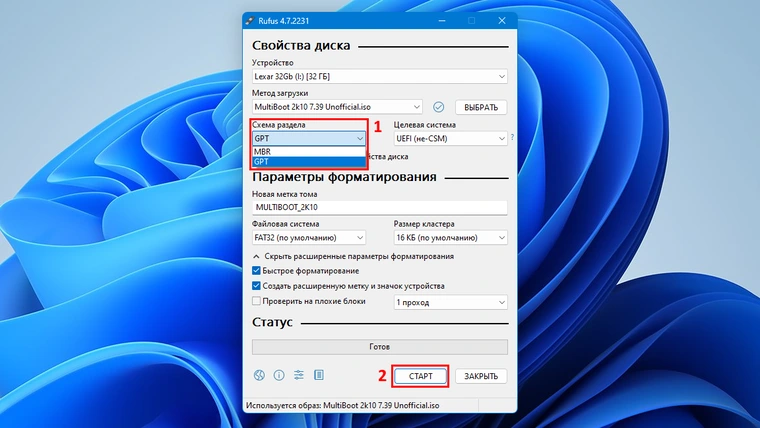Open the Размер кластера dropdown

(450, 238)
